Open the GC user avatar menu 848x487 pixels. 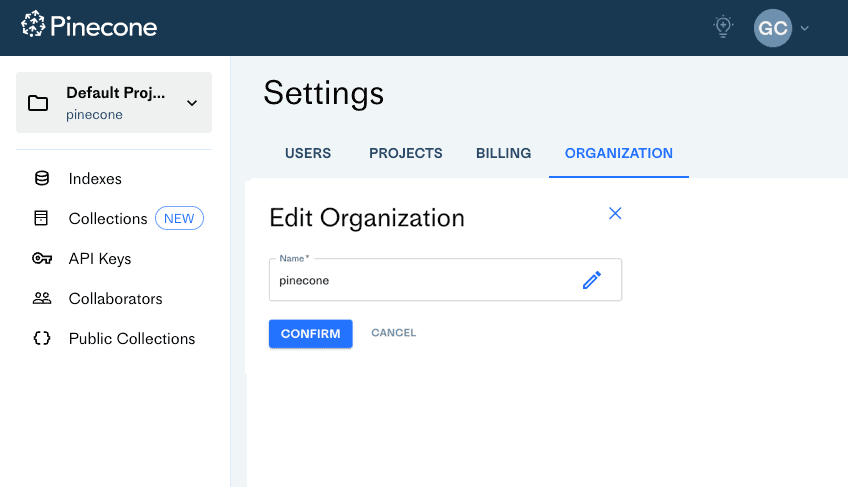pos(772,28)
